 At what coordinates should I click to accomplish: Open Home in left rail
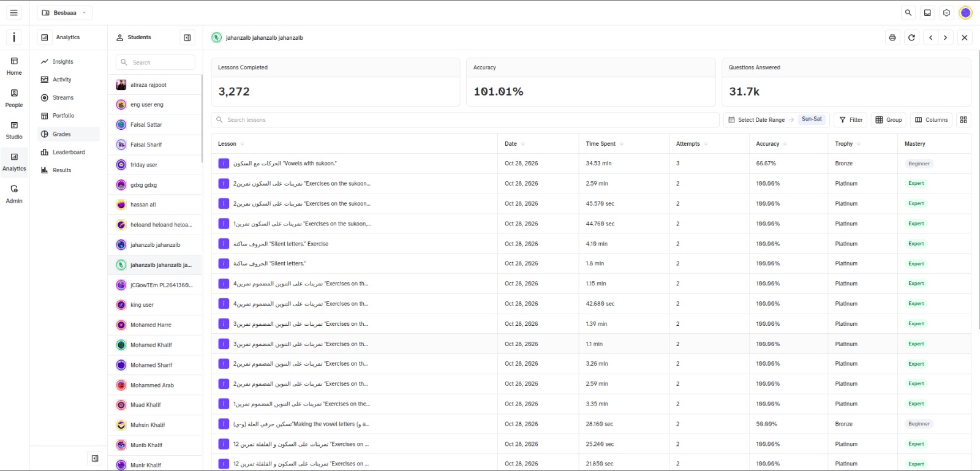point(14,66)
